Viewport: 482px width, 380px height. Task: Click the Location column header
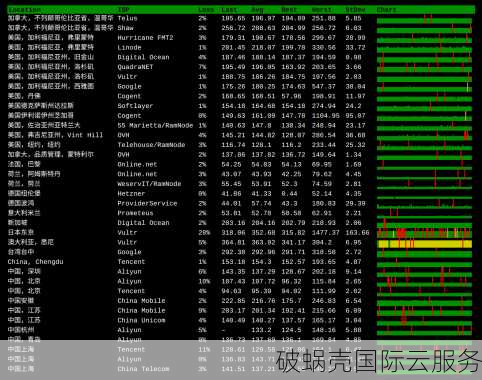point(25,10)
